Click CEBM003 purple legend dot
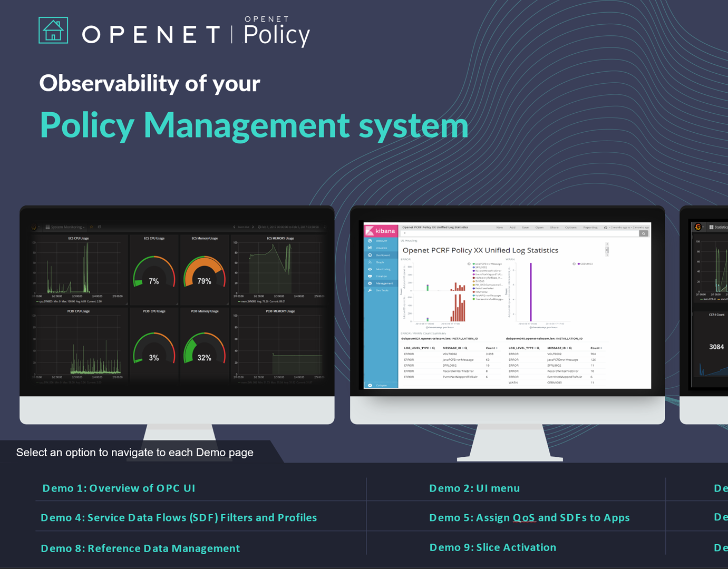Viewport: 728px width, 569px height. tap(579, 264)
